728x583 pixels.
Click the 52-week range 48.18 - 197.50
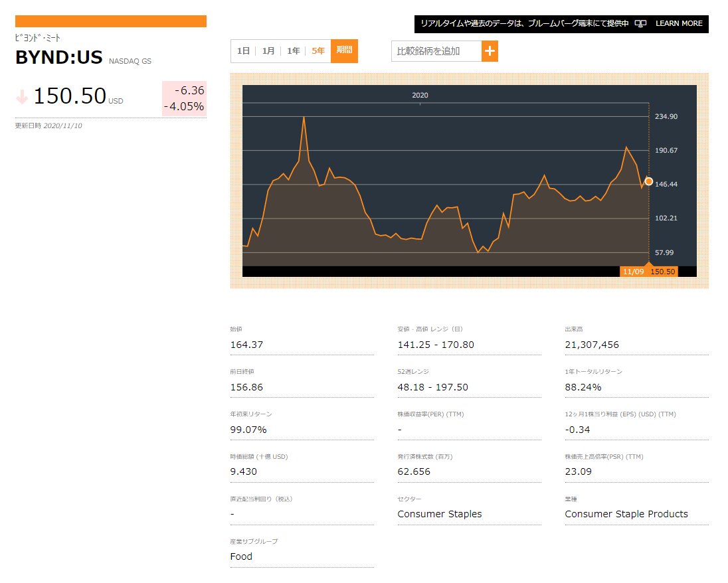pos(432,387)
